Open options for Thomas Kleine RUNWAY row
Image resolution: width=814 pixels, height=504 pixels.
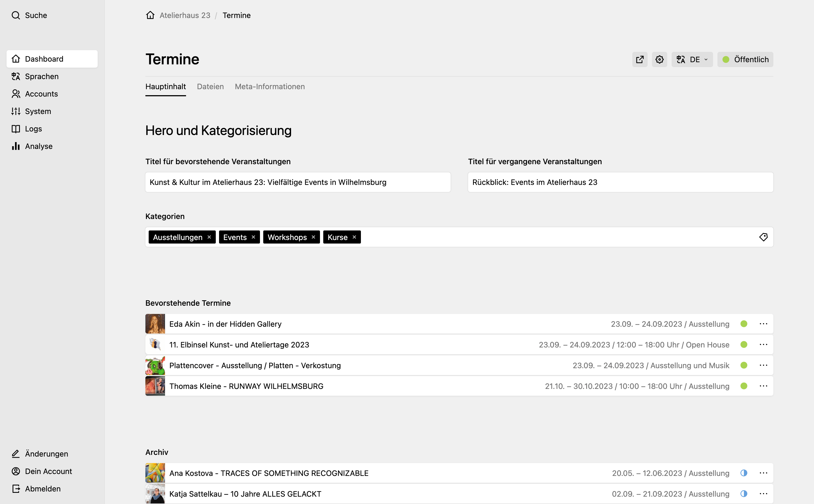tap(763, 386)
